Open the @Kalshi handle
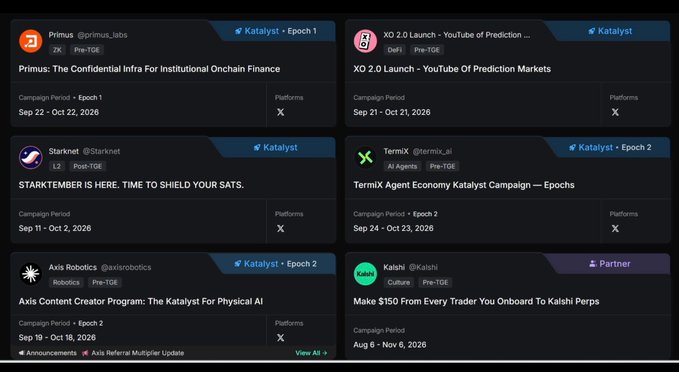The image size is (679, 372). click(x=423, y=267)
